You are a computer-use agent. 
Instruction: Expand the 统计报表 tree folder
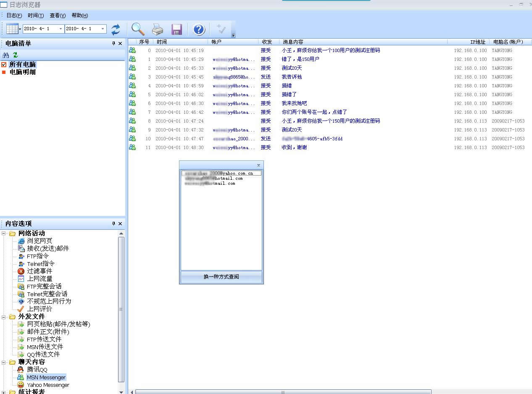4,392
